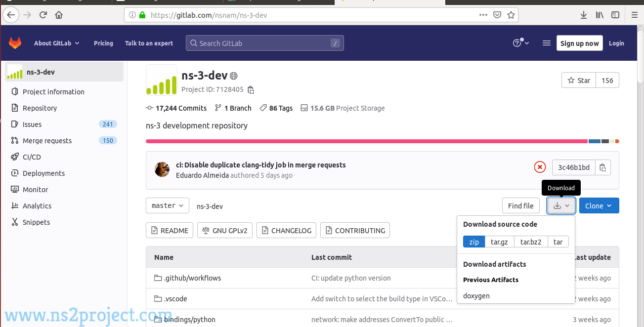Click Eduardo Almeida's commit avatar
This screenshot has height=327, width=644.
point(162,169)
